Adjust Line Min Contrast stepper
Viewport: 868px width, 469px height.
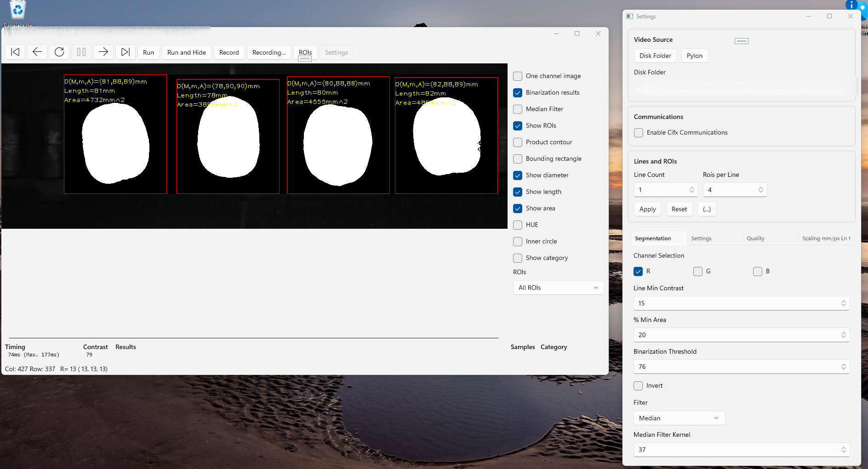[x=844, y=303]
